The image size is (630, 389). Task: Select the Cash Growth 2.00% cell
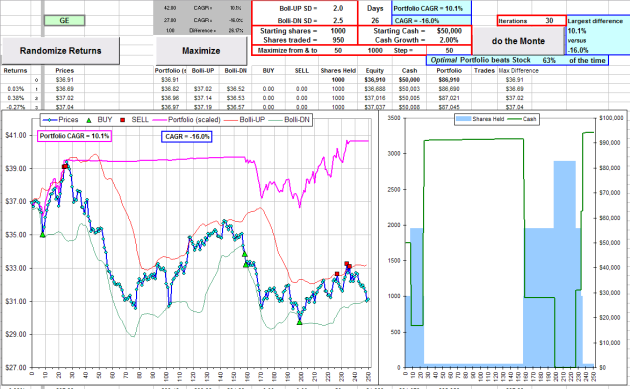449,40
